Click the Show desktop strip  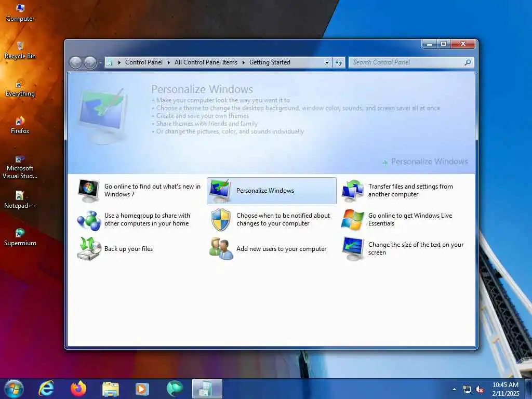click(528, 389)
